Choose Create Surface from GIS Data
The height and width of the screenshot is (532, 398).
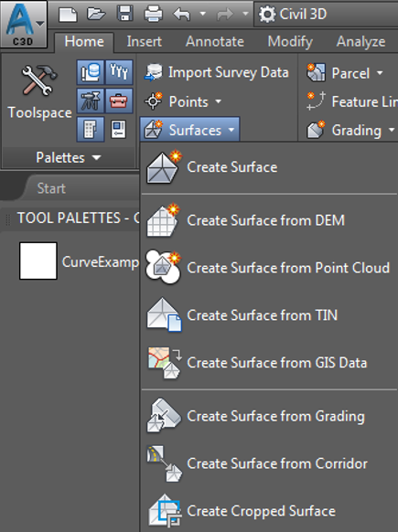(x=269, y=363)
